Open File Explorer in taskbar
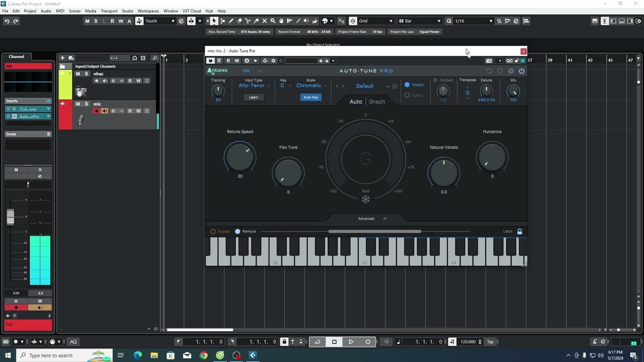This screenshot has width=644, height=362. (x=154, y=355)
